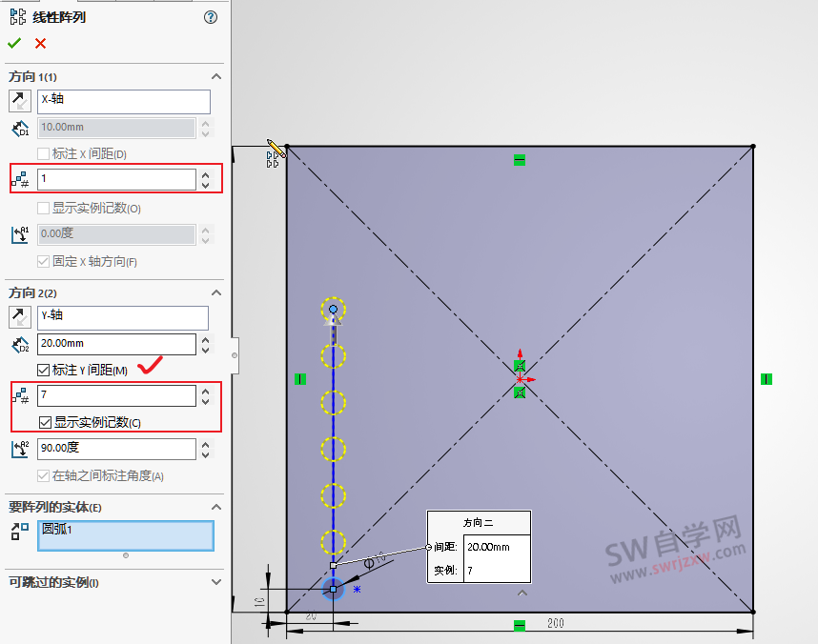This screenshot has width=818, height=644.
Task: Uncheck 显示实例记数(C) in Direction 2
Action: 44,422
